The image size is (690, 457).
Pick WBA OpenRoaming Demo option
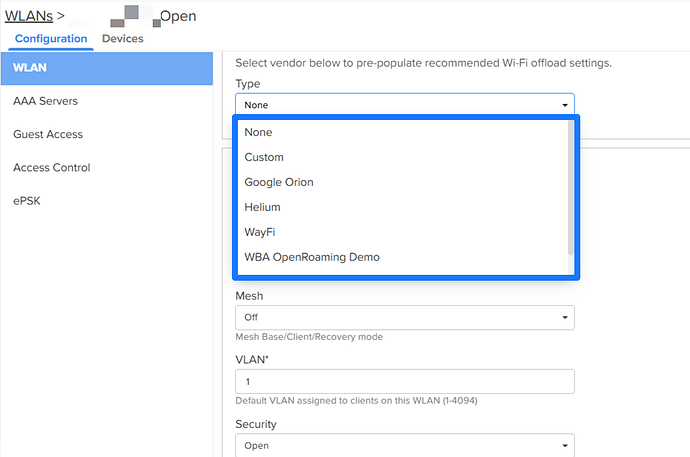point(311,257)
